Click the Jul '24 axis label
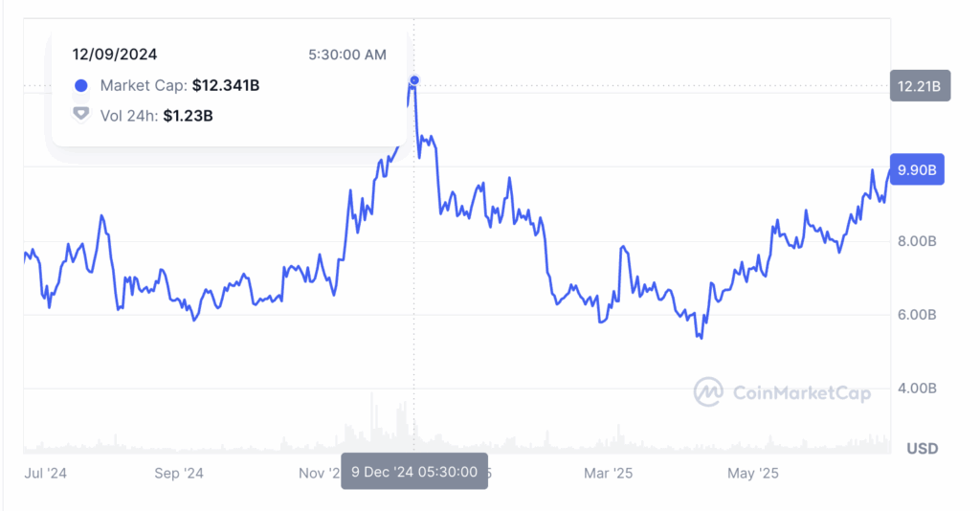Screen dimensions: 980x511 pyautogui.click(x=45, y=473)
